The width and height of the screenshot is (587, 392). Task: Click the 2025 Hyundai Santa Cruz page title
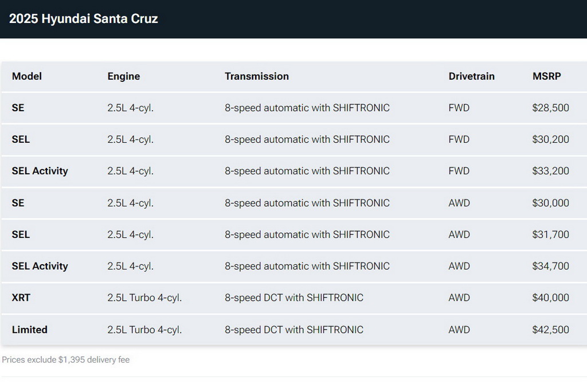83,18
